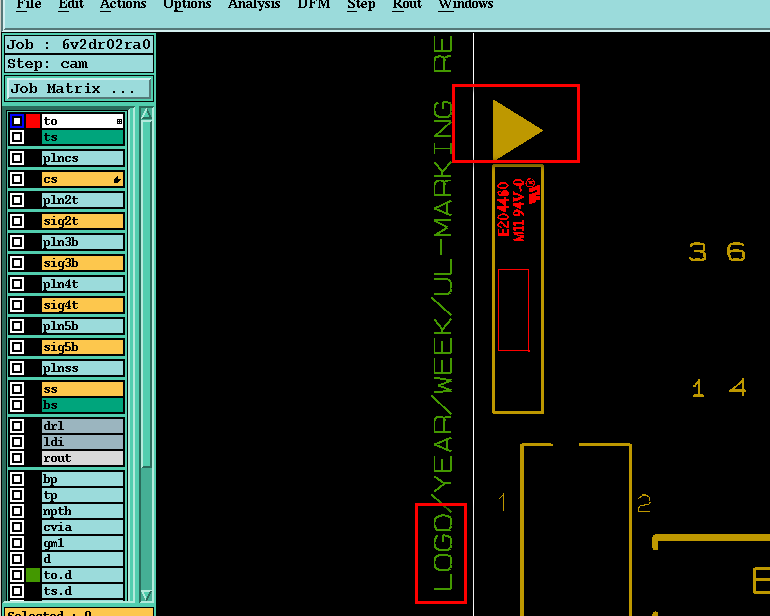The image size is (770, 616).
Task: Open the DFM menu
Action: (314, 4)
